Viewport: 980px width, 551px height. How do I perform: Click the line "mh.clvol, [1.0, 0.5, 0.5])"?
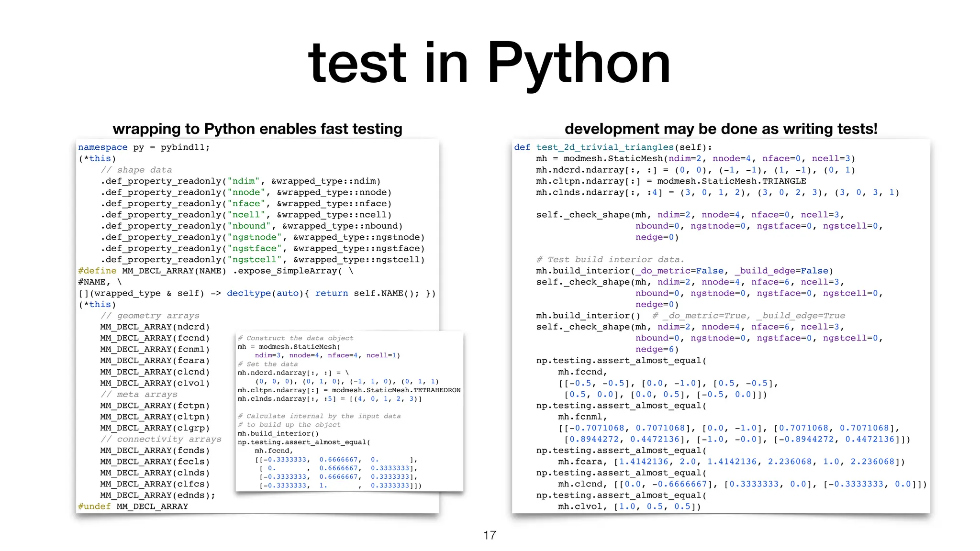(x=630, y=507)
